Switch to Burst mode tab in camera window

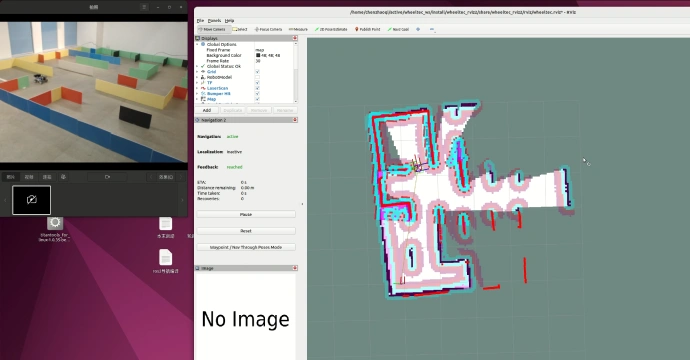47,177
